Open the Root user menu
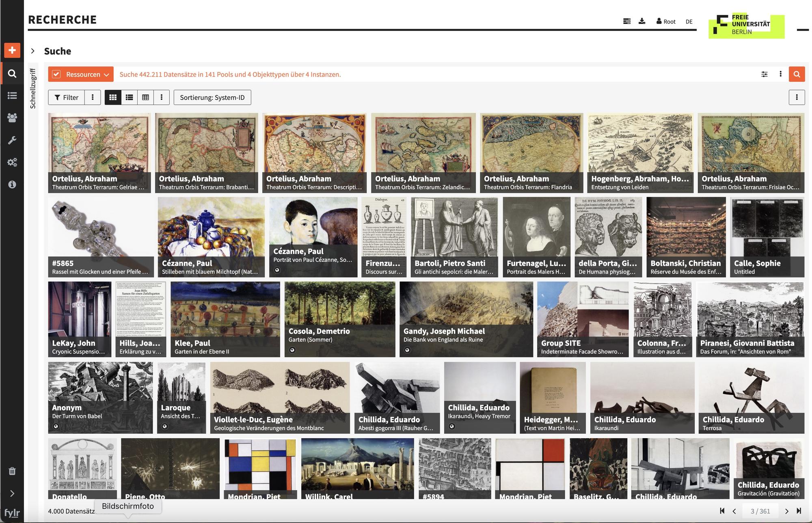This screenshot has height=523, width=812. tap(666, 22)
